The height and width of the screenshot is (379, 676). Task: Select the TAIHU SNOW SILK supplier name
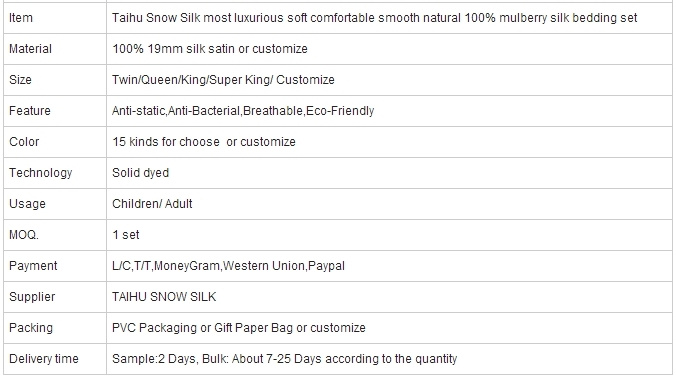pyautogui.click(x=164, y=297)
